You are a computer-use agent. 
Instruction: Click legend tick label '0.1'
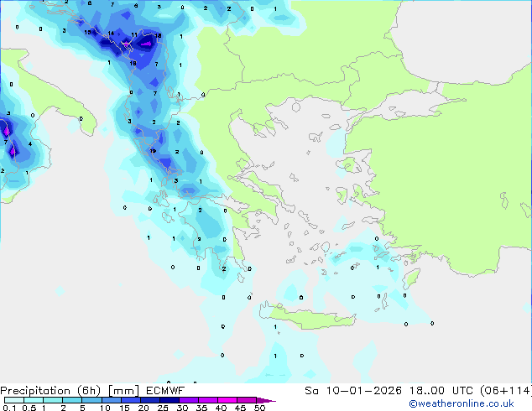tap(9, 408)
